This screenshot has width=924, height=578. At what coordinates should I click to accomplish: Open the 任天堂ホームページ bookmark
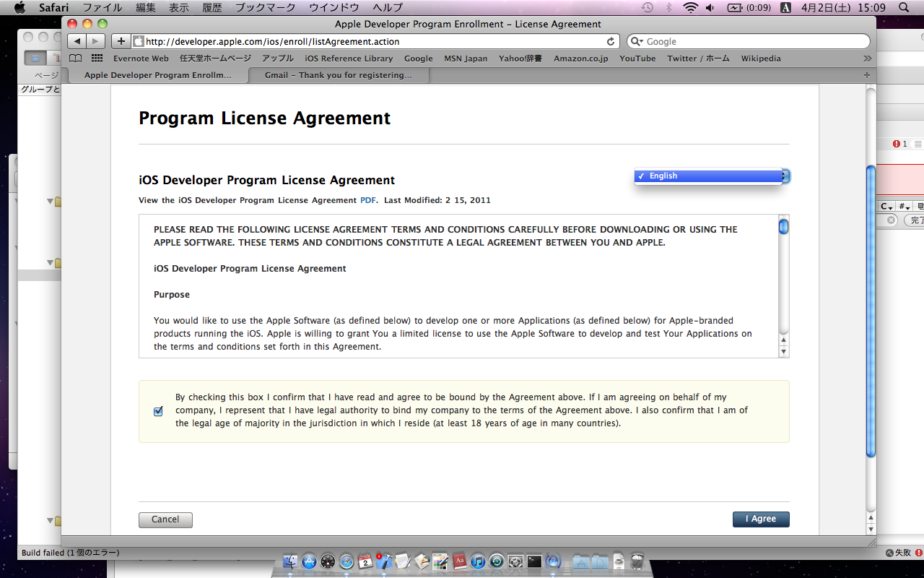tap(216, 59)
